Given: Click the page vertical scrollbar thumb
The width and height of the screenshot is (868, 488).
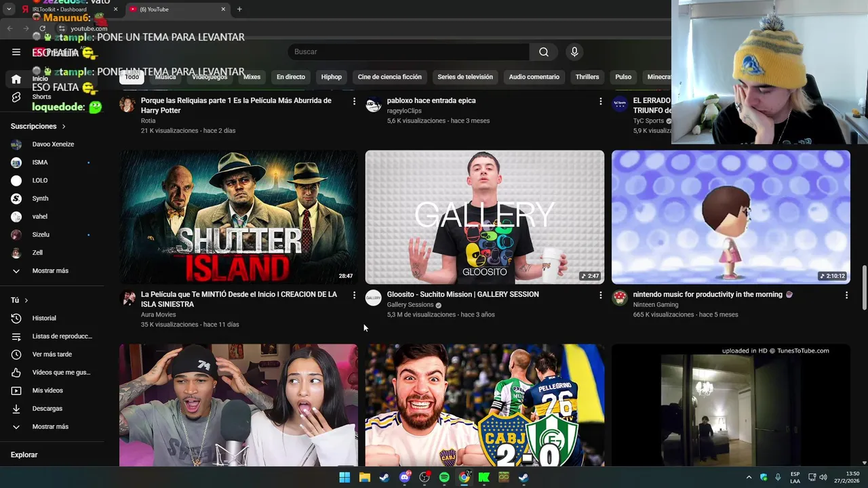Looking at the screenshot, I should [x=864, y=288].
